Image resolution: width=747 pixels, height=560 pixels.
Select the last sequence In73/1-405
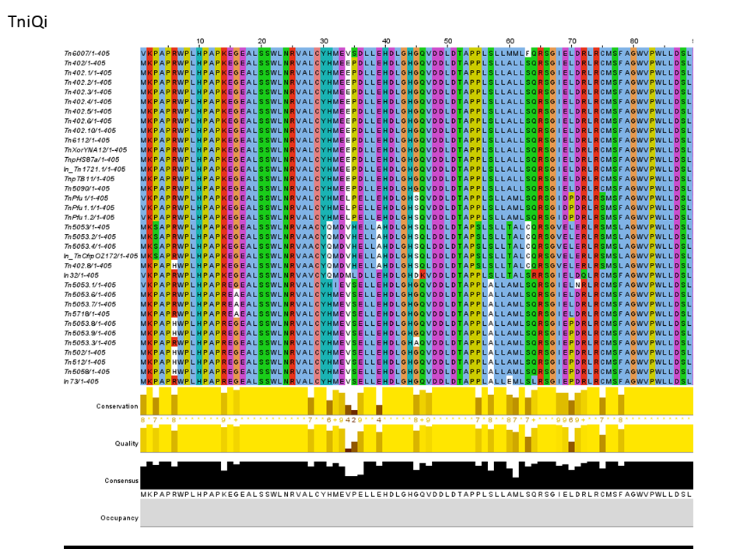81,381
